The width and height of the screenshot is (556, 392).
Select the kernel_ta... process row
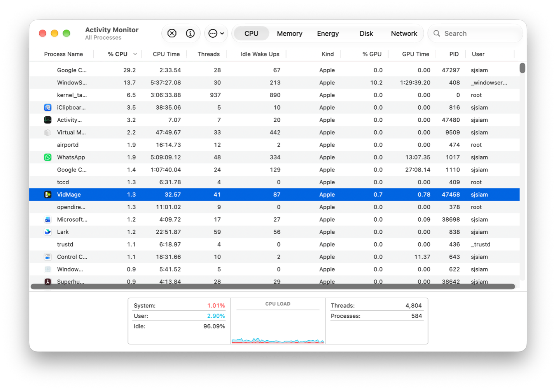pyautogui.click(x=275, y=95)
